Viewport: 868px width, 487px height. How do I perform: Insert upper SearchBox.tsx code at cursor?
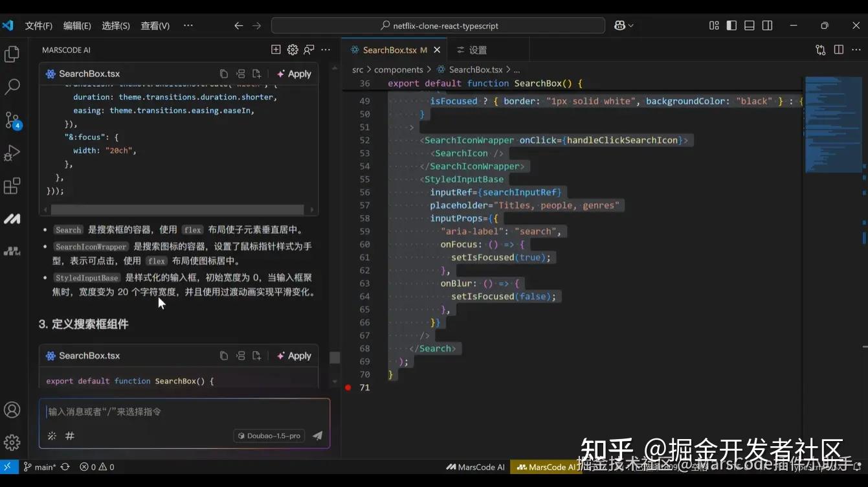(241, 74)
